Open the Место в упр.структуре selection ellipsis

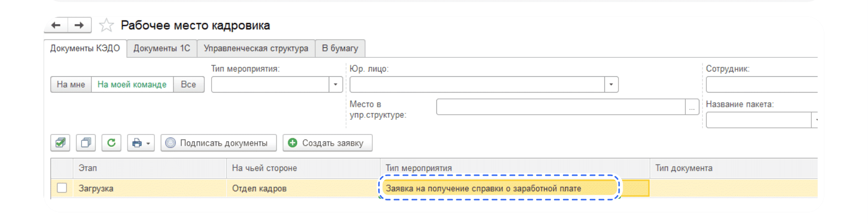[x=692, y=107]
